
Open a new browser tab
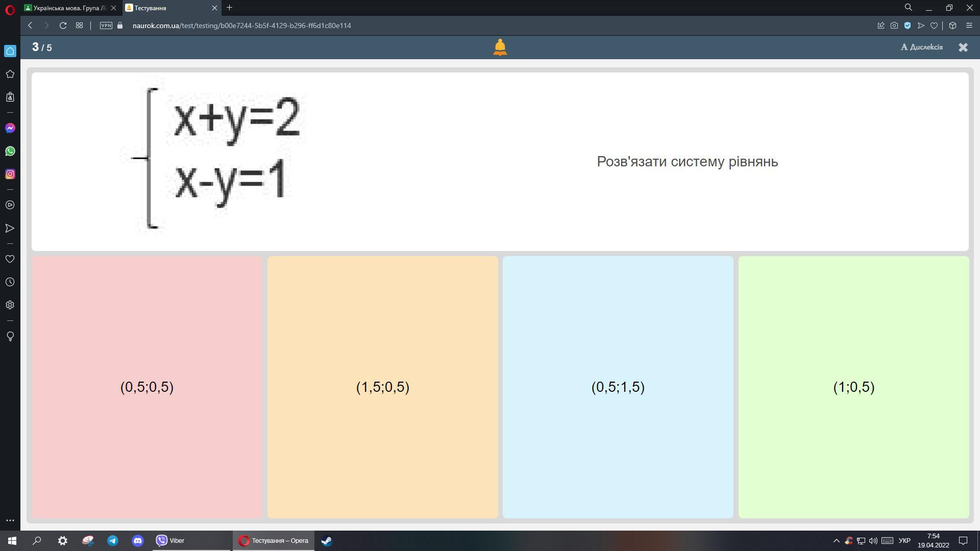coord(229,8)
